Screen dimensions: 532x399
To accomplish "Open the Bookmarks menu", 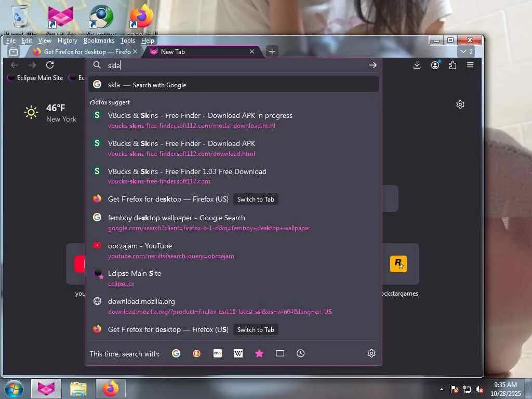I will tap(99, 41).
